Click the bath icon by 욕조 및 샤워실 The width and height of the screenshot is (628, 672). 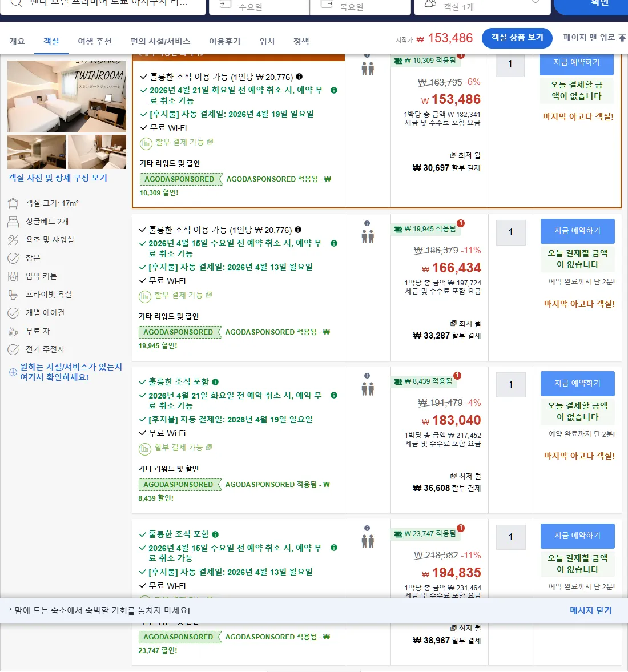13,240
